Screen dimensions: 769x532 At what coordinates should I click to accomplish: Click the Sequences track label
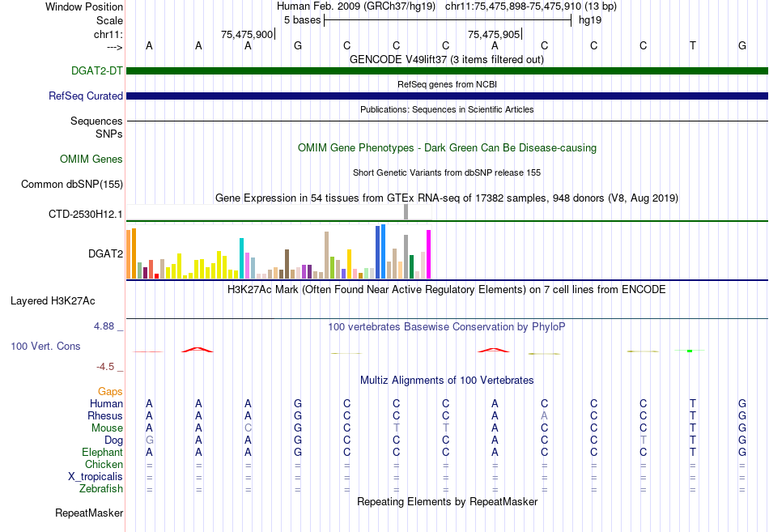click(96, 121)
